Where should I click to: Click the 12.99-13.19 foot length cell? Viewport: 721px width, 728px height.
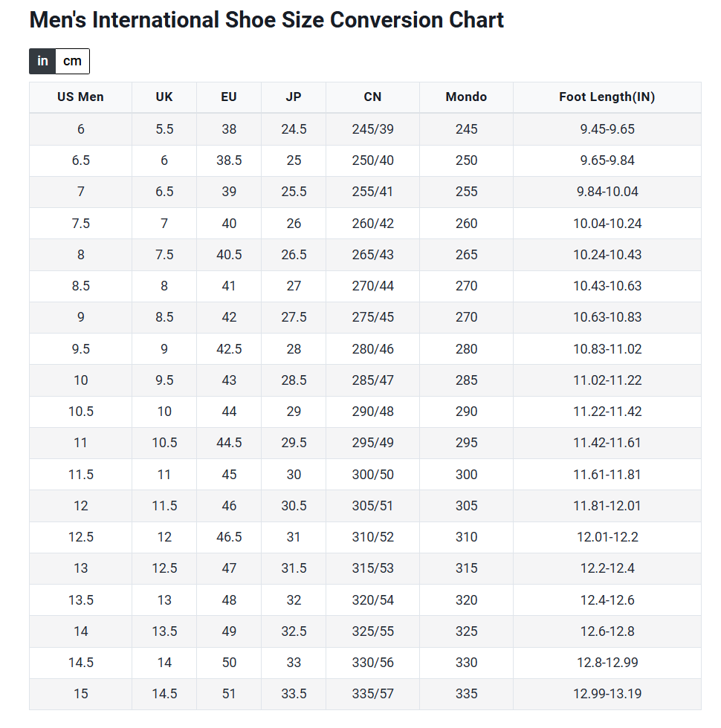[607, 694]
